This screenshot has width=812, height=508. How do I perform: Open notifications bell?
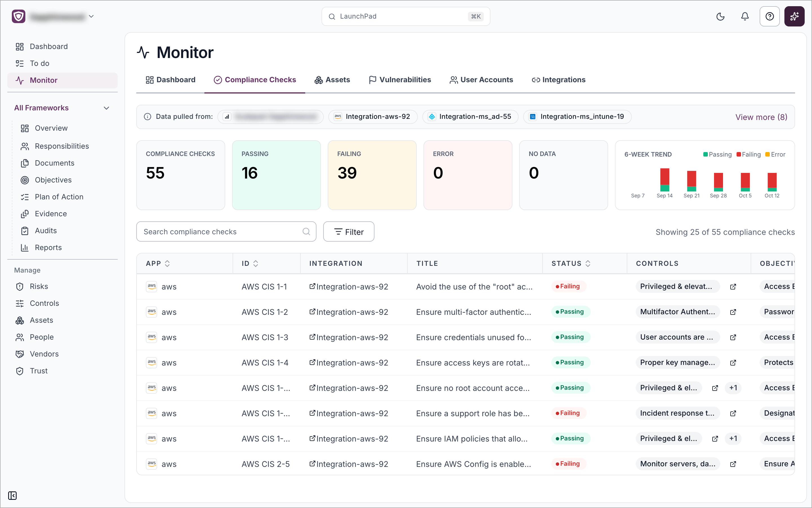pos(745,16)
